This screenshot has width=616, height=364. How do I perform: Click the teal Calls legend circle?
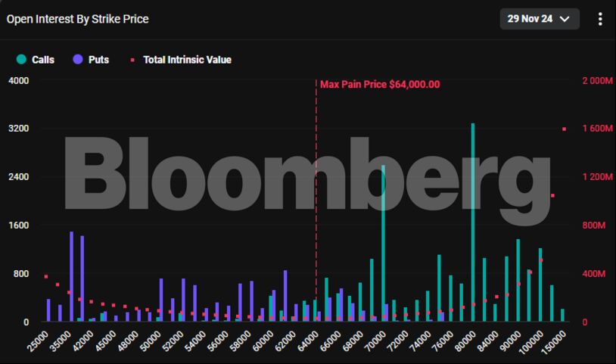pos(21,60)
